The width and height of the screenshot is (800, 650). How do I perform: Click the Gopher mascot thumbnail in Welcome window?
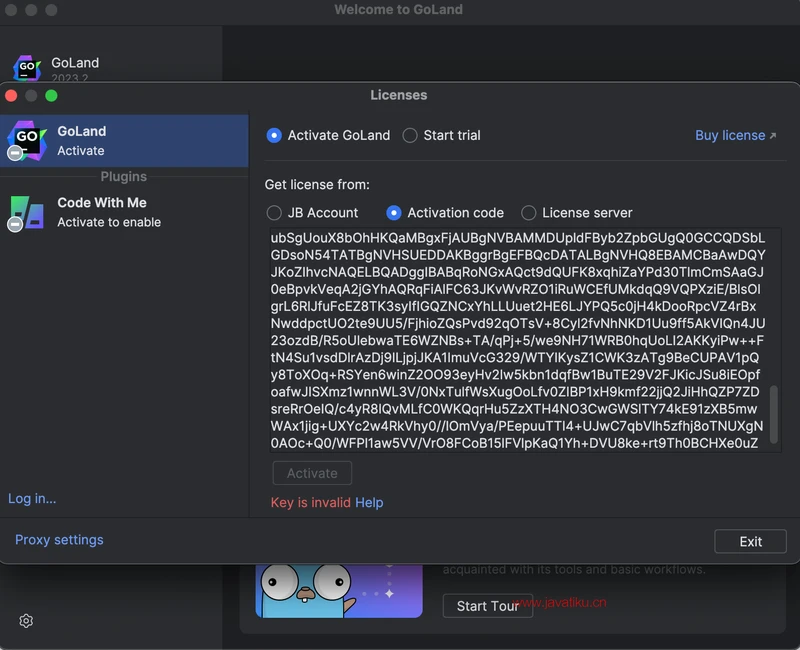click(x=339, y=591)
